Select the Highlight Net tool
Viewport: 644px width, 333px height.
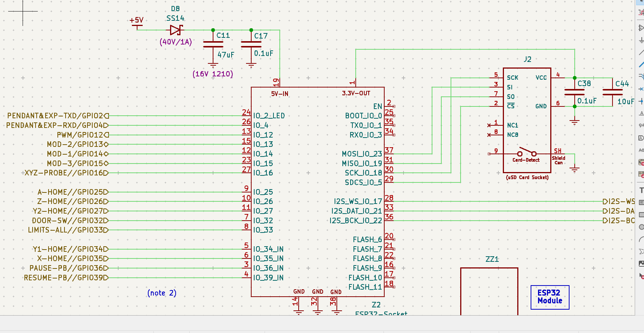(641, 12)
